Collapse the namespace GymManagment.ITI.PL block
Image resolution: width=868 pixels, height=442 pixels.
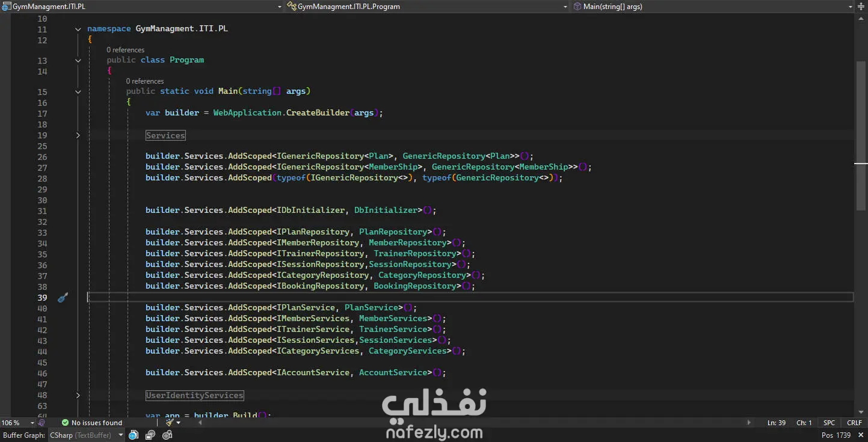click(x=78, y=29)
